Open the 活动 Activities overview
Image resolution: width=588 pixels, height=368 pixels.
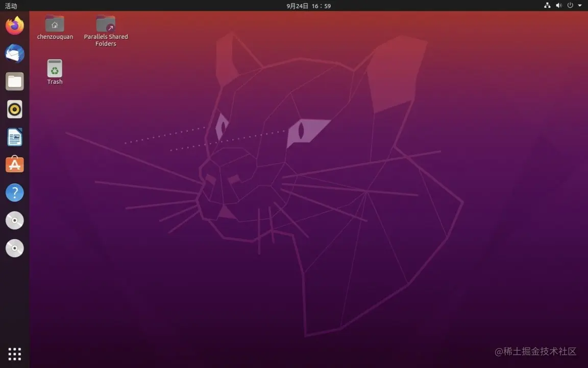[11, 6]
